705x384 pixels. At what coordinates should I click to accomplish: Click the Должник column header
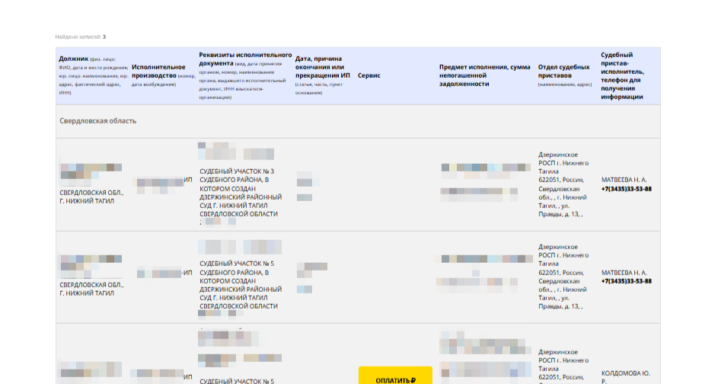[x=94, y=76]
